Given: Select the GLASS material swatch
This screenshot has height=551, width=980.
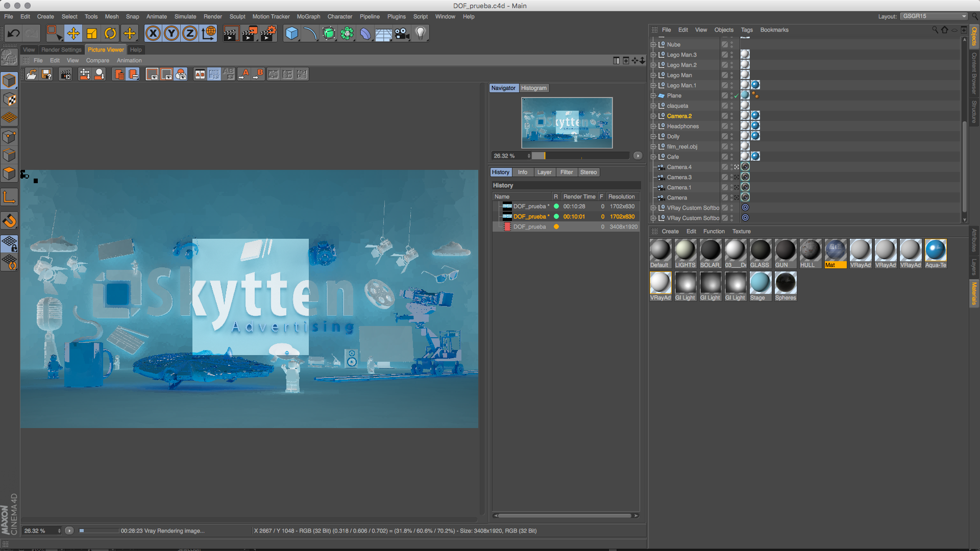Looking at the screenshot, I should click(x=760, y=253).
